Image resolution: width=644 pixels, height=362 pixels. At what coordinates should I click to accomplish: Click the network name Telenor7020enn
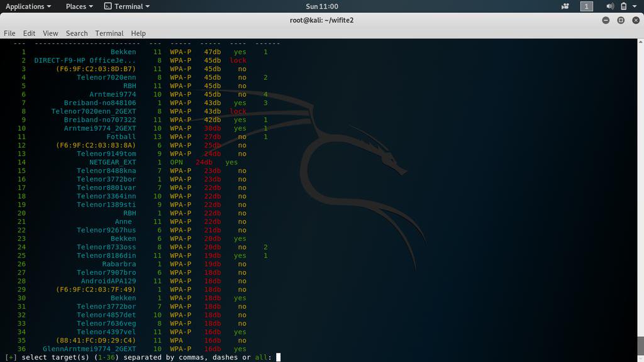point(106,77)
